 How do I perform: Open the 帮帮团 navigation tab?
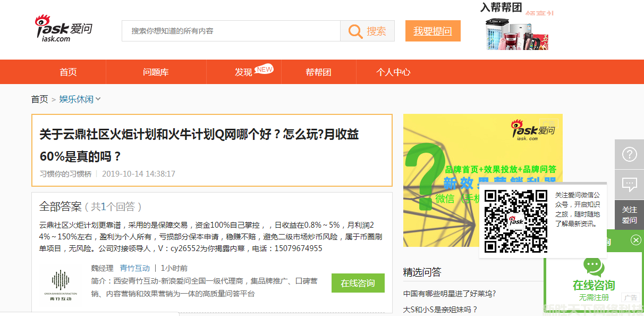pyautogui.click(x=318, y=72)
